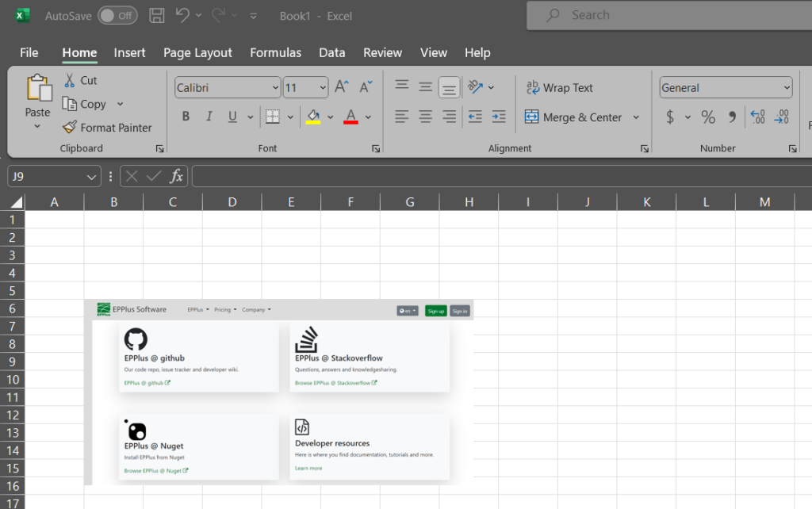Click the Accounting dollar format icon
The height and width of the screenshot is (509, 812).
(669, 117)
